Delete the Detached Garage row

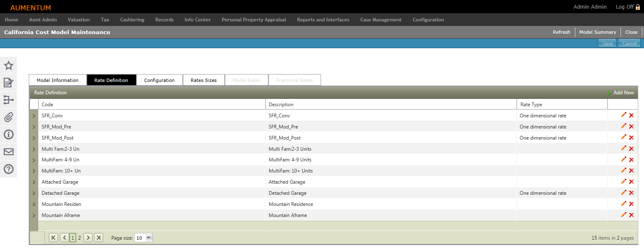coord(631,193)
